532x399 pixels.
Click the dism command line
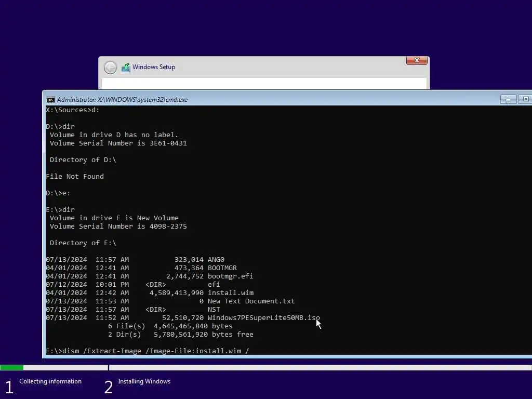coord(147,351)
